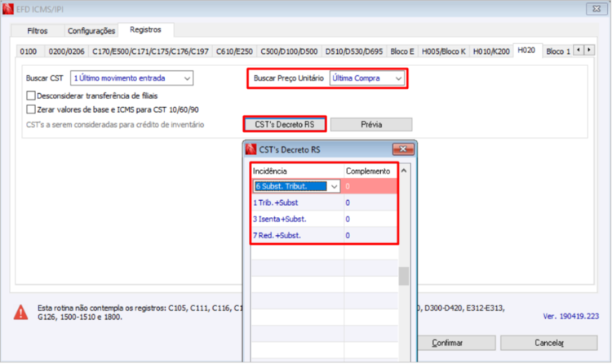612x364 pixels.
Task: Toggle Zerar valores de base e ICMS checkbox
Action: point(31,109)
